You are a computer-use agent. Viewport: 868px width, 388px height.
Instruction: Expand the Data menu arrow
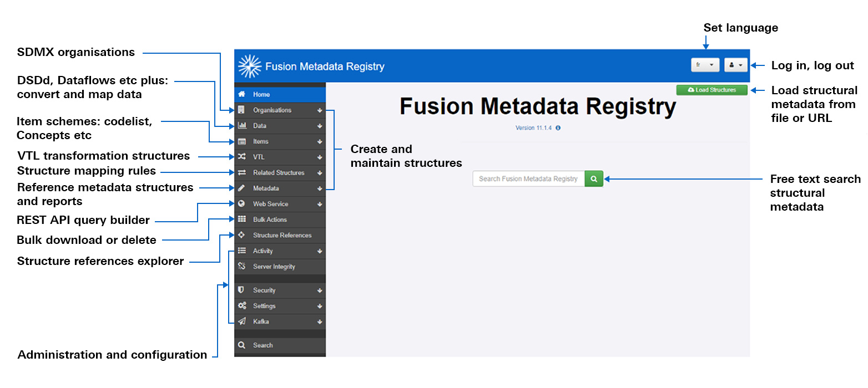click(320, 126)
